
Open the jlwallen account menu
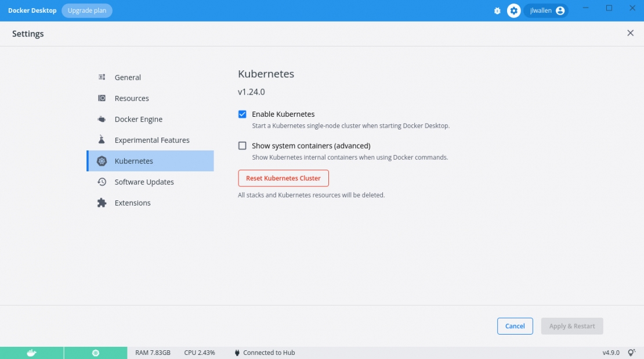pos(544,10)
